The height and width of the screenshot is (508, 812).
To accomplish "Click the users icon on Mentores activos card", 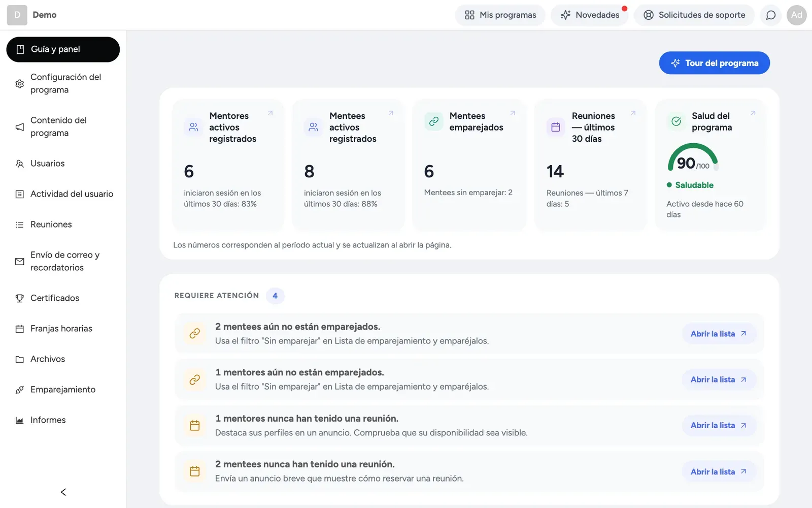I will pos(193,127).
